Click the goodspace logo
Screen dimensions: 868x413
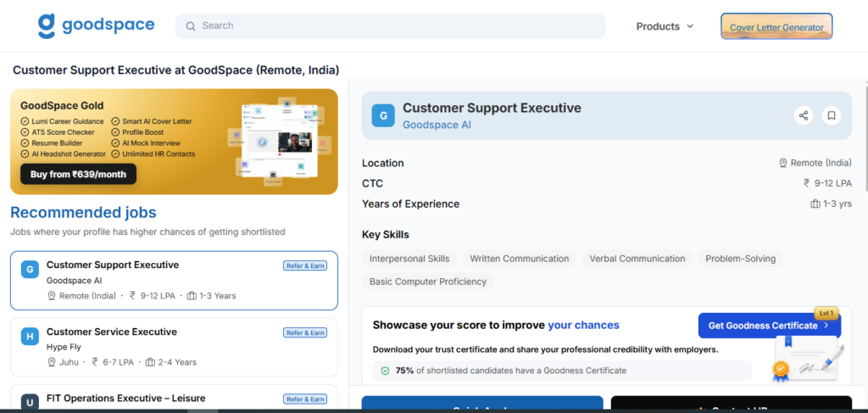[97, 26]
